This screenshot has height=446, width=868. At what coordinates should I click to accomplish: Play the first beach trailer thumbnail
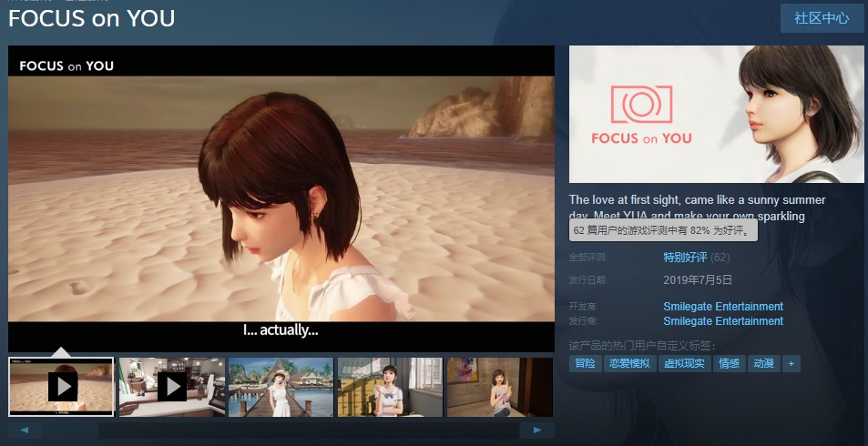click(61, 386)
